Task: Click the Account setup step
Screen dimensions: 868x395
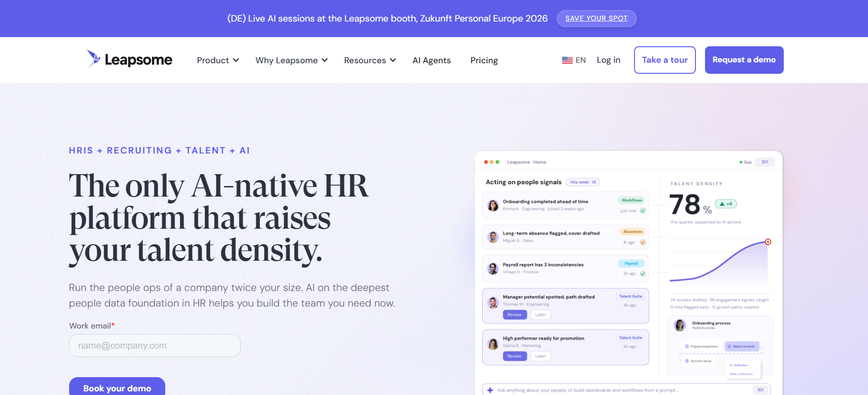Action: click(698, 361)
